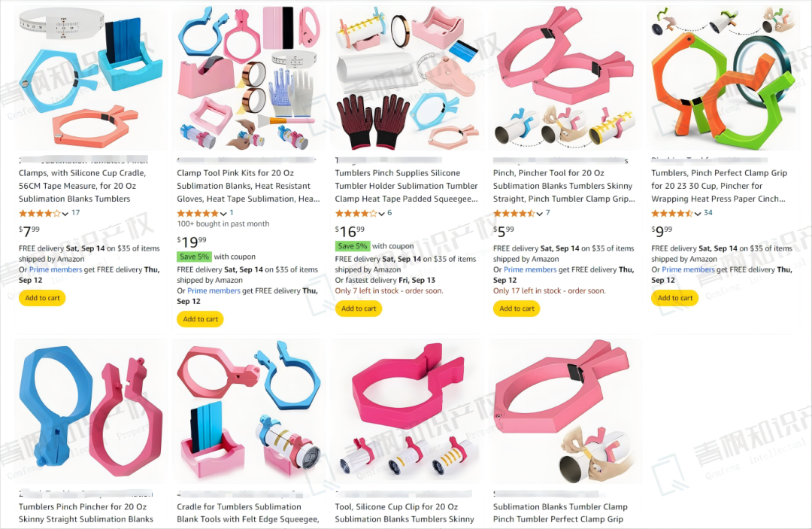
Task: Expand rating chevron beside 6 reviews
Action: pos(382,214)
